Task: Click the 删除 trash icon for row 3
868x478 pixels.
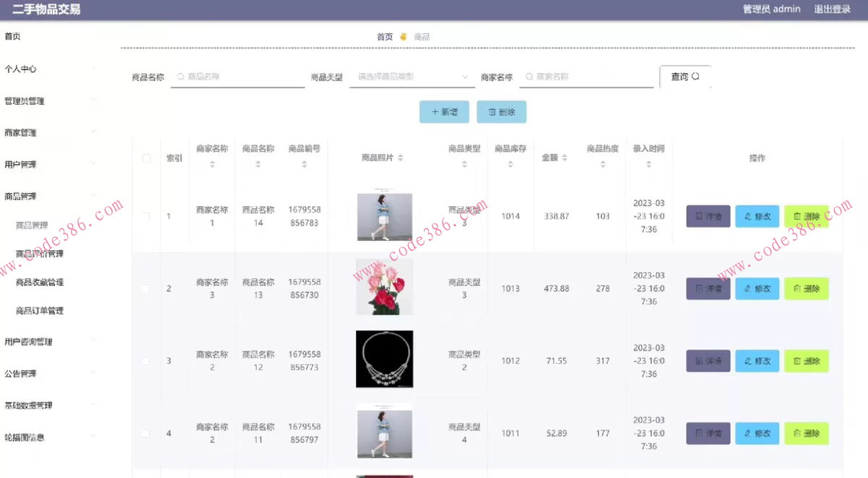Action: (799, 361)
